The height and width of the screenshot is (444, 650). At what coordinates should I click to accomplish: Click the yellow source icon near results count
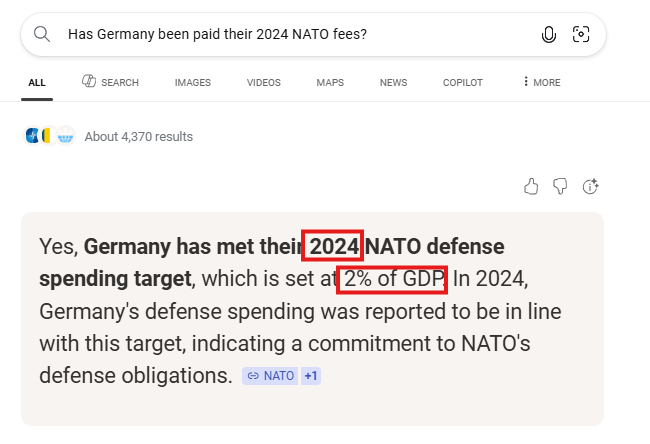(x=47, y=136)
